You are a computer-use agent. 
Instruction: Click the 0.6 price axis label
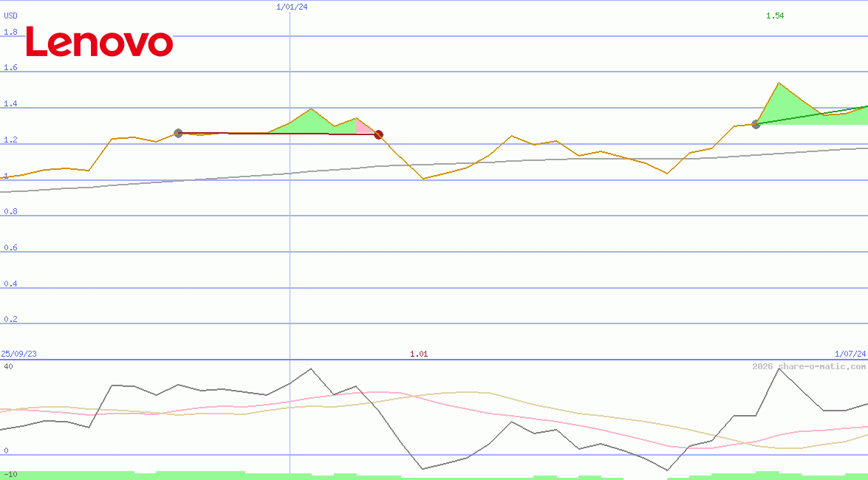click(10, 247)
